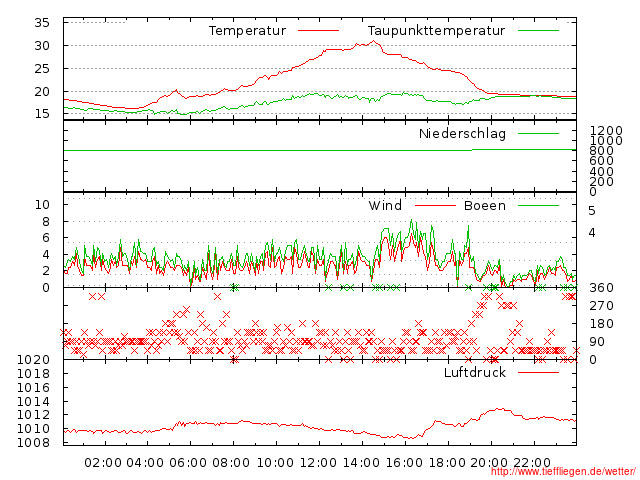
Task: Click the 16:00 time axis label
Action: pos(404,463)
